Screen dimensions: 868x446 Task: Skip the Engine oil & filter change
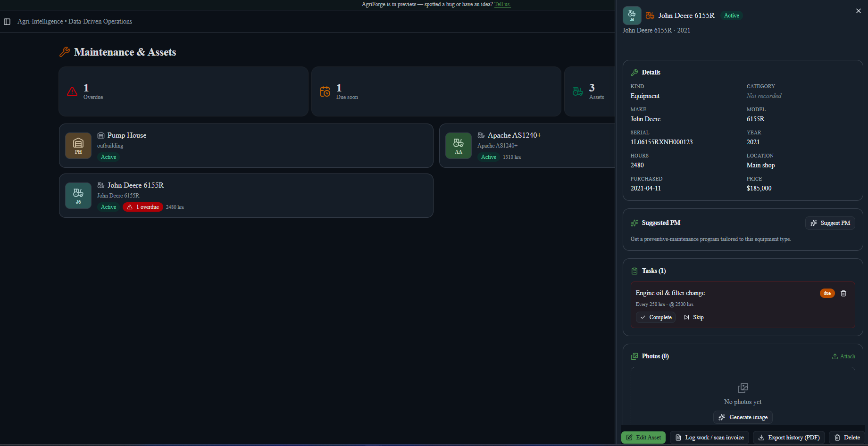click(x=694, y=317)
